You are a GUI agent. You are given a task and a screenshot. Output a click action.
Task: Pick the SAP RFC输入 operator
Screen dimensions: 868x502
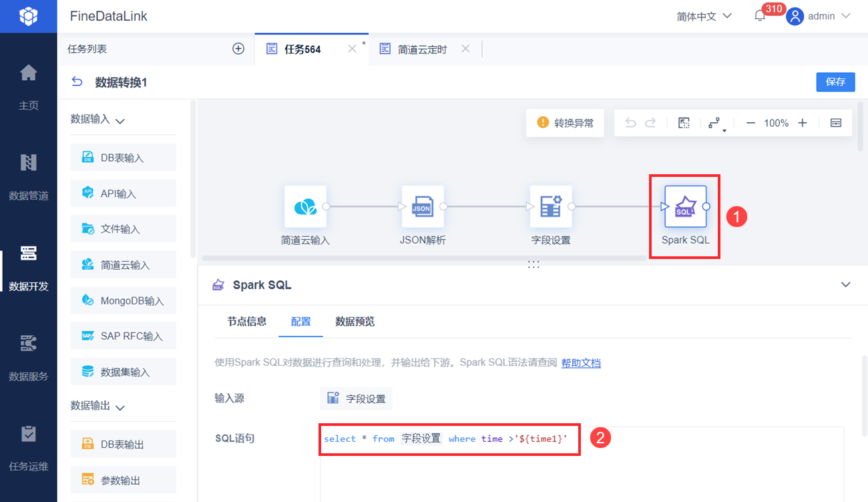[124, 336]
